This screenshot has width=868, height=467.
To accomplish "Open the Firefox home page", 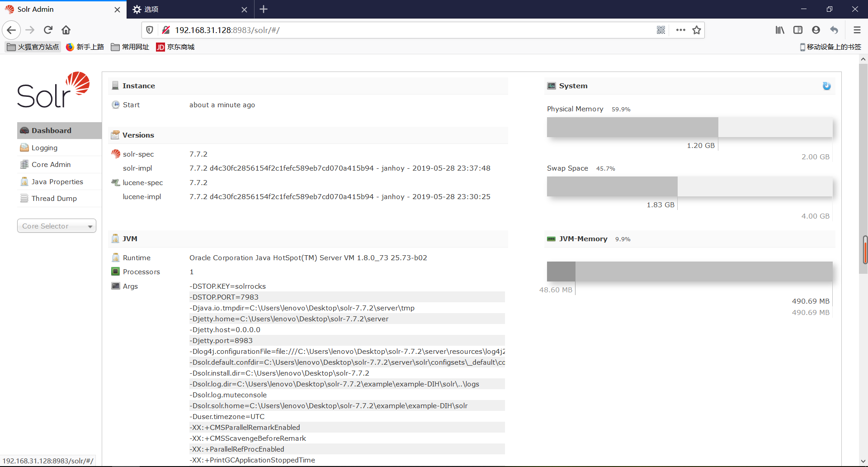I will [x=66, y=30].
